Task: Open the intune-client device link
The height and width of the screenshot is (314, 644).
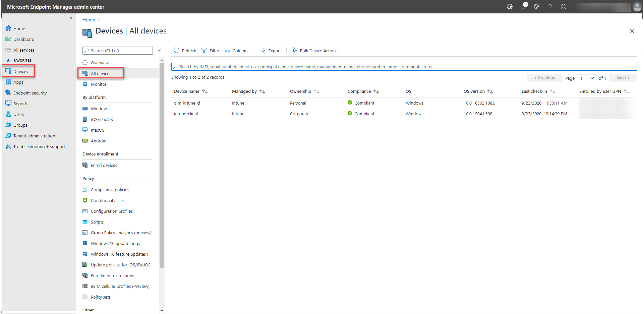Action: (x=186, y=114)
